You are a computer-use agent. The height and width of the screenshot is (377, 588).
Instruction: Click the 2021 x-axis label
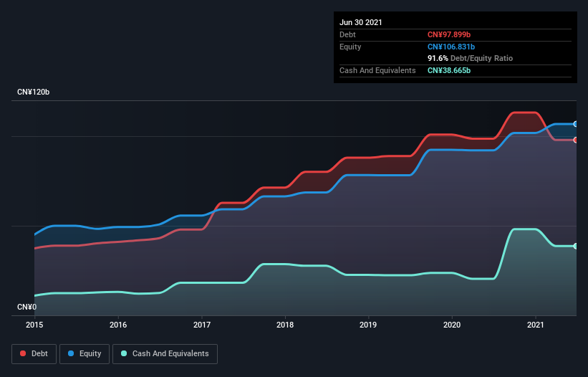click(536, 325)
